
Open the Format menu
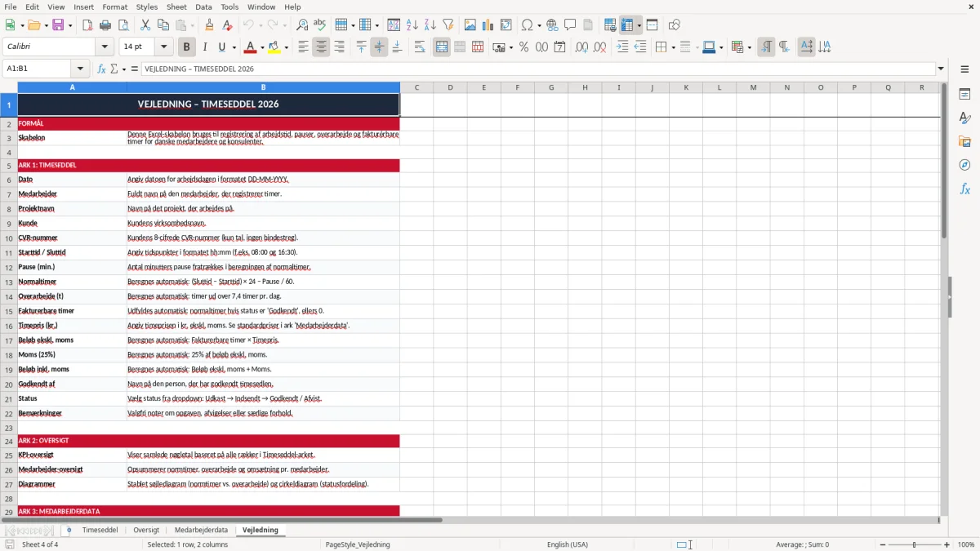click(x=115, y=7)
